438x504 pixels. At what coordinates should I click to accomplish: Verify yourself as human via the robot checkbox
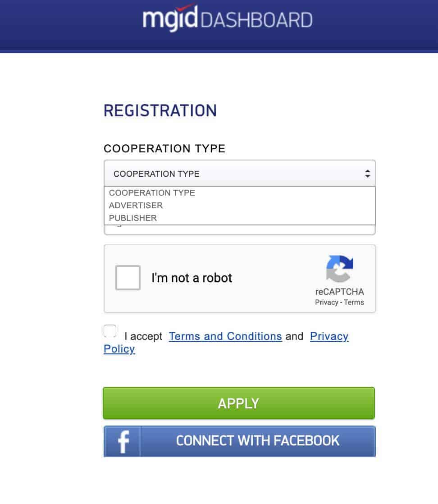pos(128,278)
